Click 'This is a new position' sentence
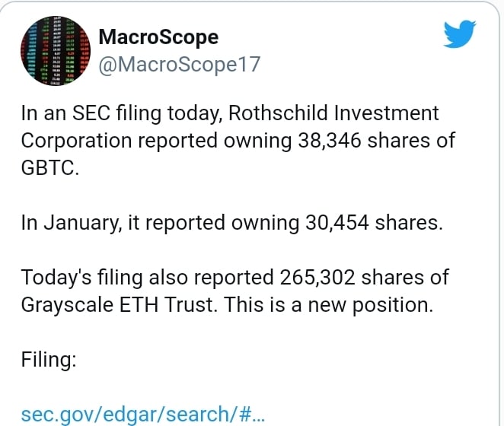 [333, 304]
